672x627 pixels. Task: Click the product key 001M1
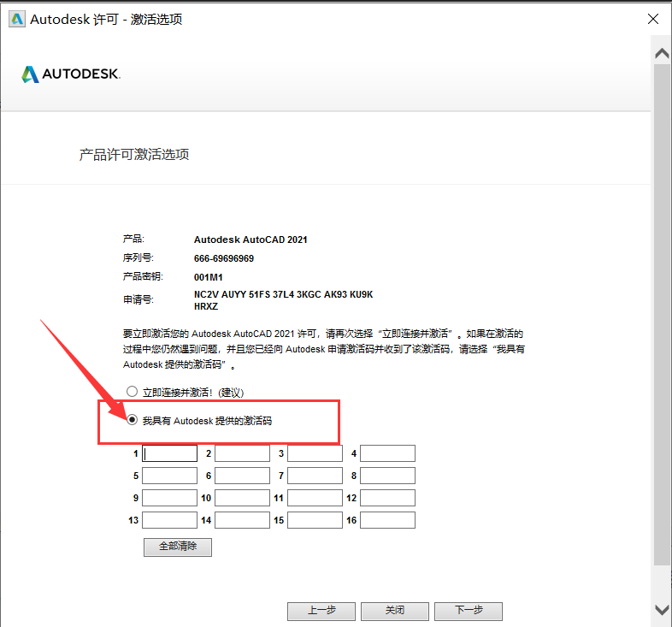(209, 277)
